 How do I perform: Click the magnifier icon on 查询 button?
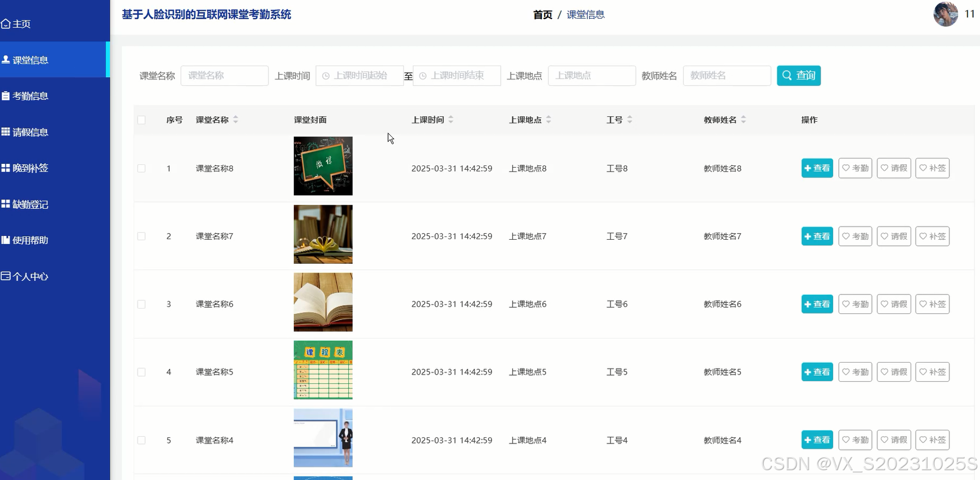click(x=787, y=75)
